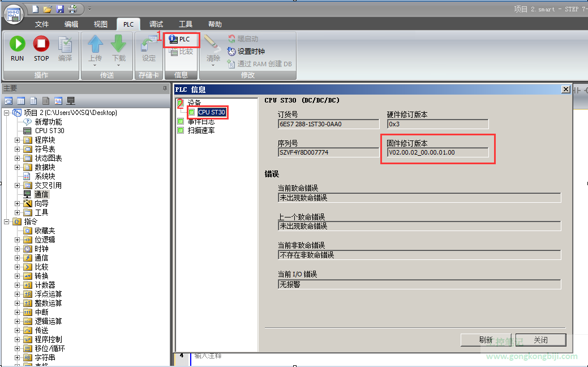The width and height of the screenshot is (588, 367).
Task: Click the PLC information ribbon button
Action: pos(181,39)
